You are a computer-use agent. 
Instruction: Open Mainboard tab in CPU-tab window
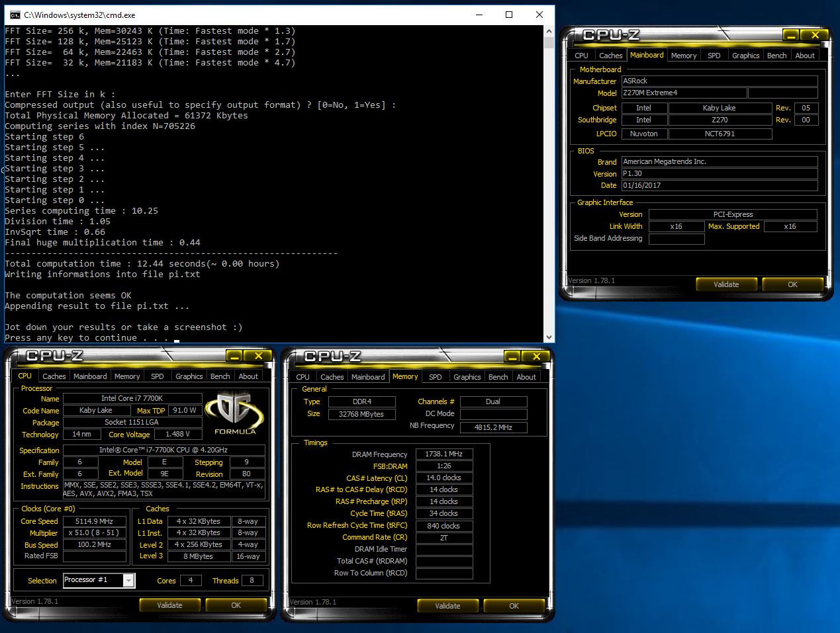pyautogui.click(x=90, y=376)
